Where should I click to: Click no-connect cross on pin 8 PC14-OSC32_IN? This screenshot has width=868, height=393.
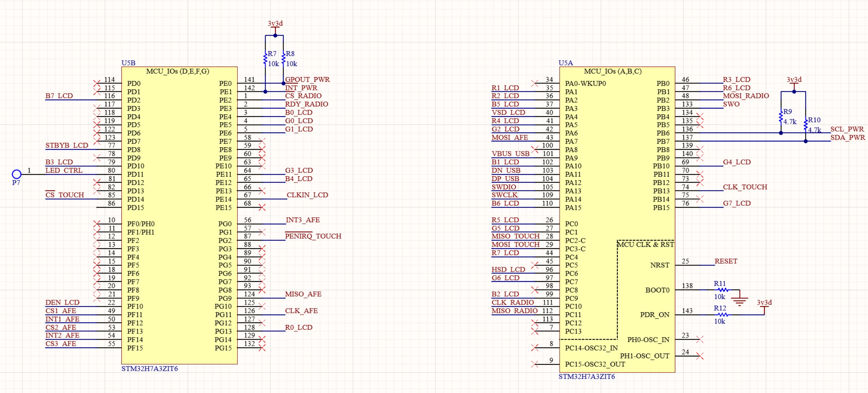[x=535, y=347]
